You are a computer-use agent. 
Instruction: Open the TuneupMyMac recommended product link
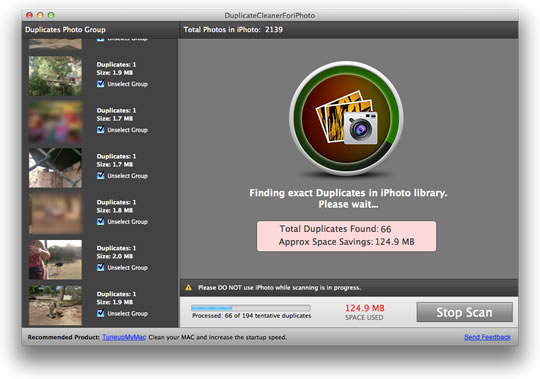click(x=124, y=337)
